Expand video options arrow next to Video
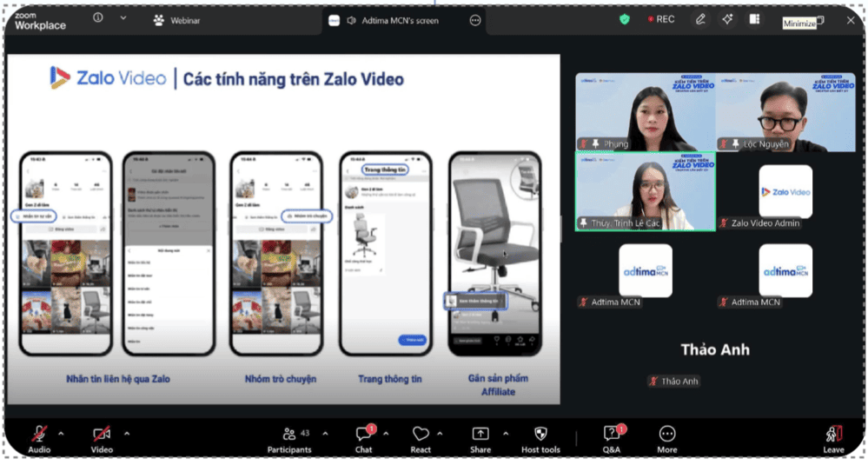868x465 pixels. [x=127, y=434]
